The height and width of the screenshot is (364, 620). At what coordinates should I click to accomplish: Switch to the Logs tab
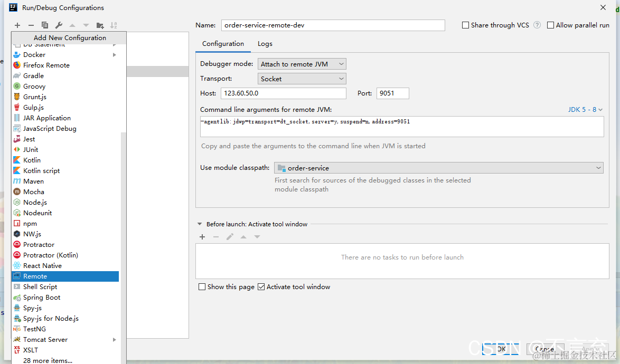265,44
